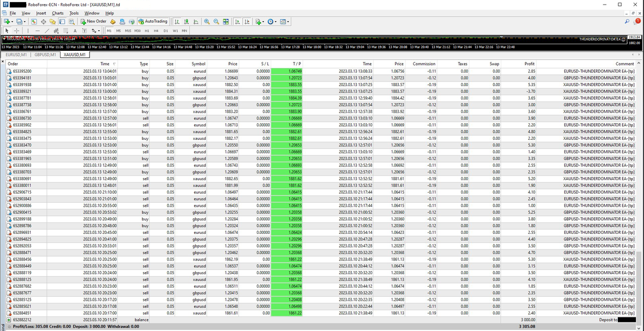Select the Equidistant Channel tool
Image resolution: width=644 pixels, height=331 pixels.
[x=56, y=31]
